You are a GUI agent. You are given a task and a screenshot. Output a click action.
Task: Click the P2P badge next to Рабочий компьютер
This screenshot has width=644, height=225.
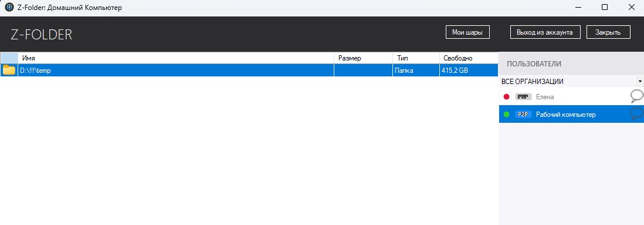coord(523,115)
